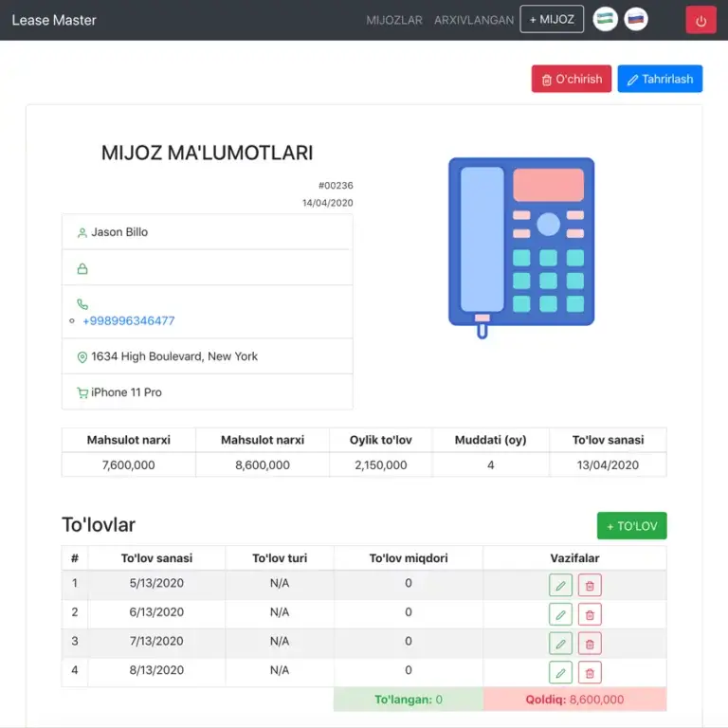Edit the 6/13/2020 payment row
Image resolution: width=728 pixels, height=728 pixels.
(560, 614)
